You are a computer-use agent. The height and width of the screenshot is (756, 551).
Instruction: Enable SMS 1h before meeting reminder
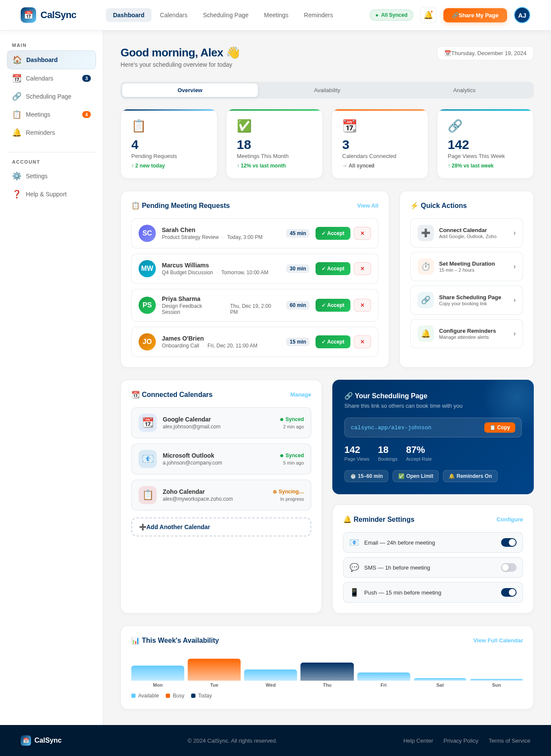pyautogui.click(x=509, y=567)
